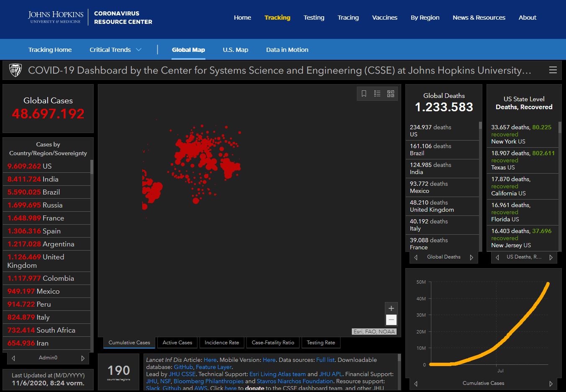The image size is (566, 392).
Task: Zoom in on the map with plus button
Action: (x=391, y=308)
